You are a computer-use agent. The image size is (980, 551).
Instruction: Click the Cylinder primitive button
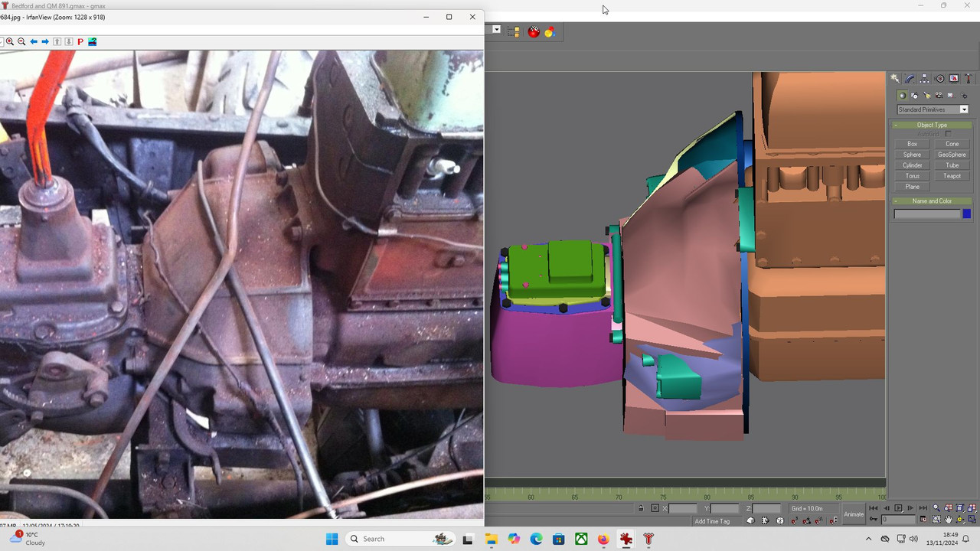(912, 165)
